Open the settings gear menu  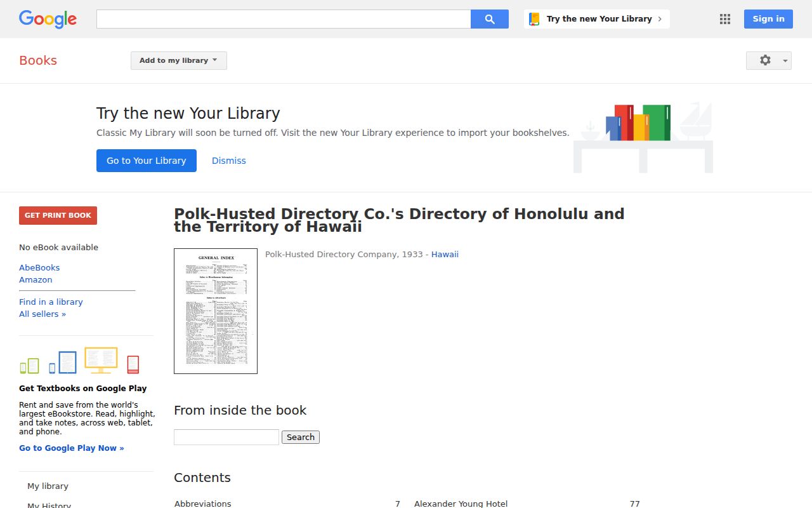[769, 60]
